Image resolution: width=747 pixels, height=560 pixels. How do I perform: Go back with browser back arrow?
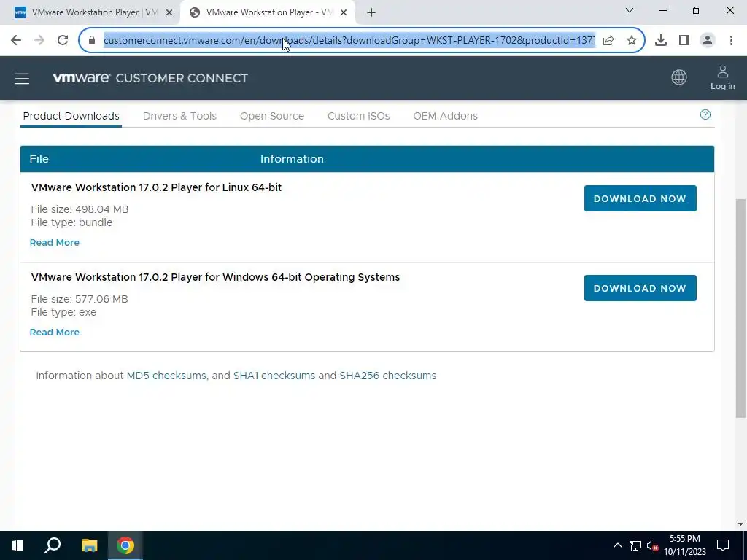(x=16, y=40)
